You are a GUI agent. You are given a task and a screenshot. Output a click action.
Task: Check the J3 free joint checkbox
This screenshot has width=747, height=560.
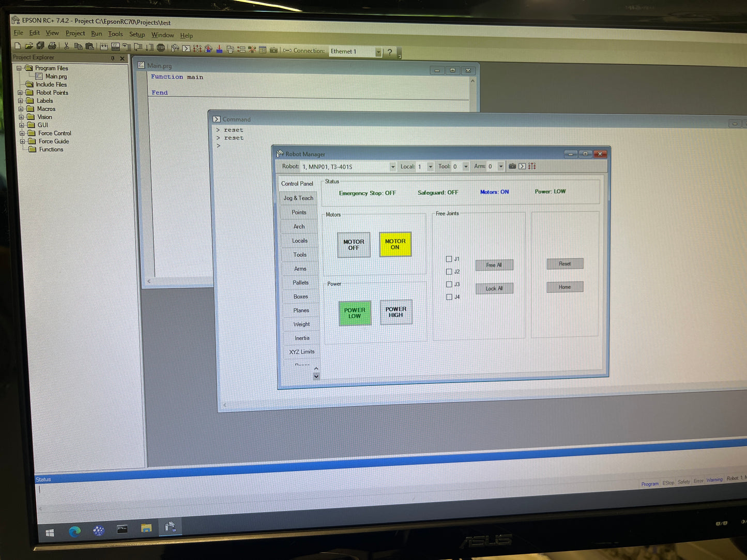tap(449, 284)
